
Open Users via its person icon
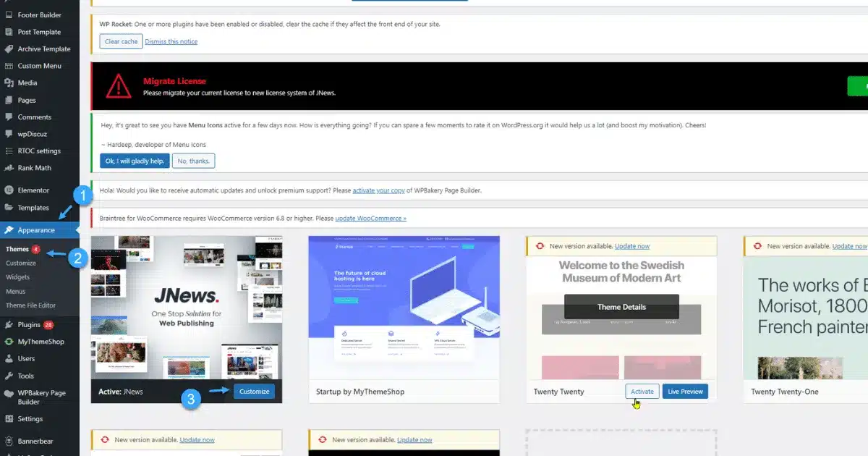pyautogui.click(x=9, y=358)
